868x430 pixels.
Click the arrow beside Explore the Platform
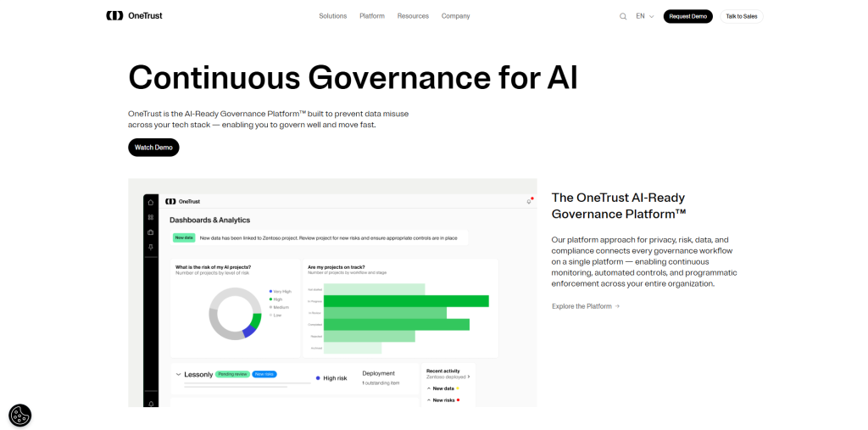coord(617,306)
